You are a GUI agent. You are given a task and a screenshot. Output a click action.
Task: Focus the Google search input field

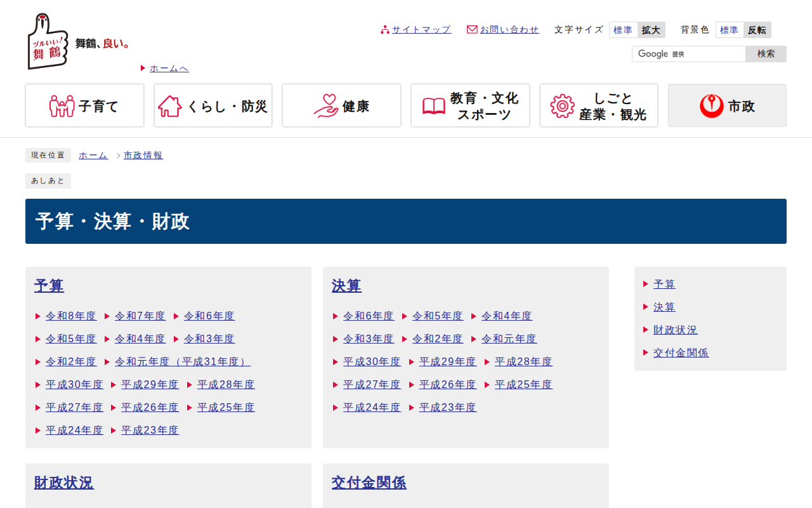click(x=689, y=54)
